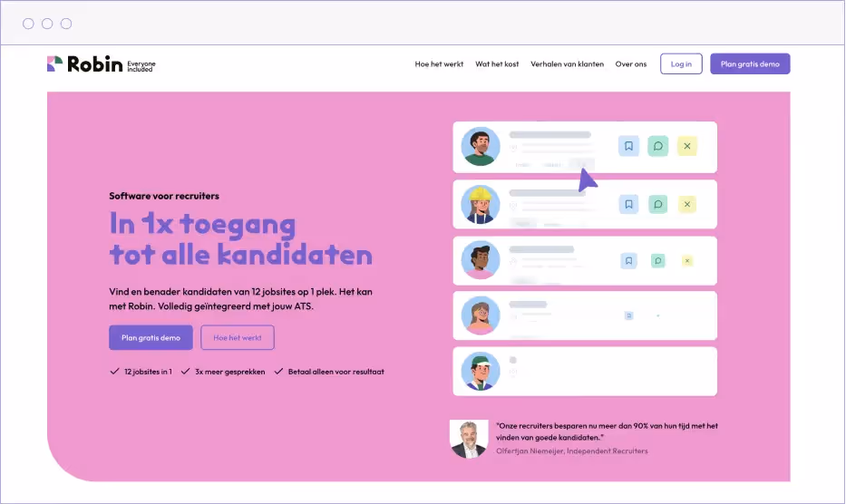Reject the yellow hard hat candidate
This screenshot has height=504, width=846.
[x=686, y=204]
